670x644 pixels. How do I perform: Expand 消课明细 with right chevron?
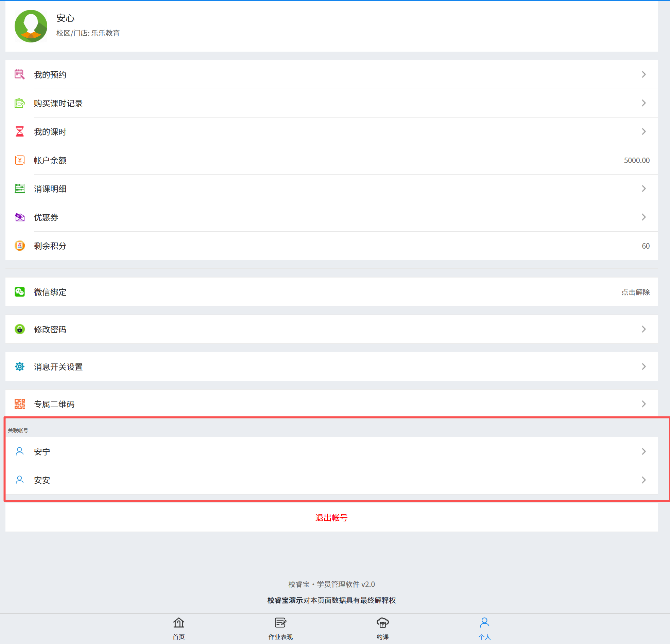click(643, 189)
